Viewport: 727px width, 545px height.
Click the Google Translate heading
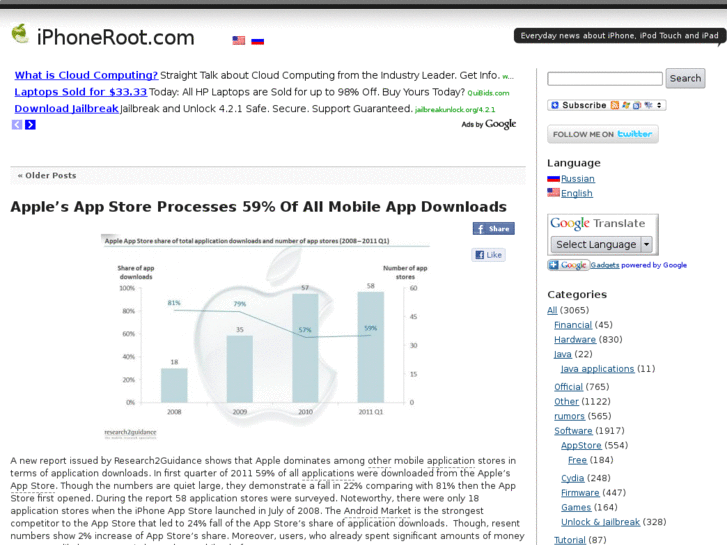point(598,223)
